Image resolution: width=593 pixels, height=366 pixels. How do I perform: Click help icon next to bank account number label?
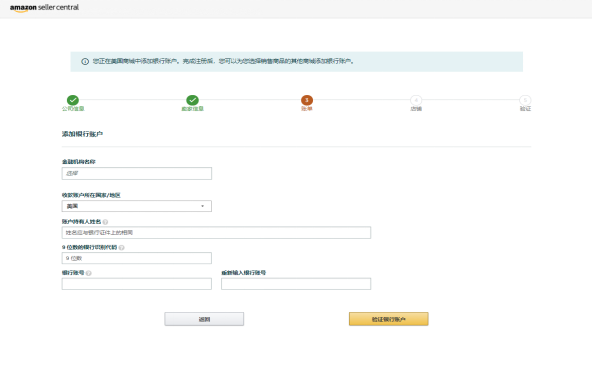point(88,273)
